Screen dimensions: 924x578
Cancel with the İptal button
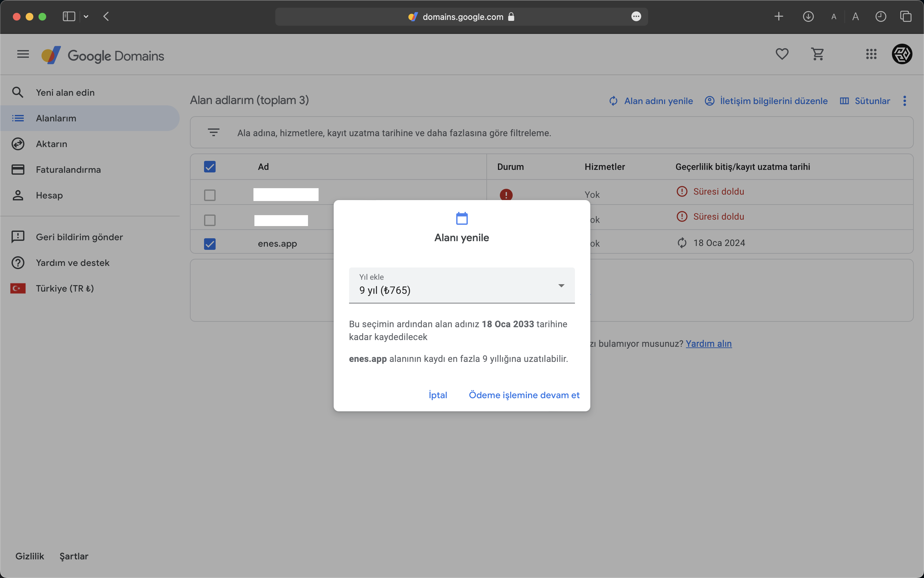(438, 395)
